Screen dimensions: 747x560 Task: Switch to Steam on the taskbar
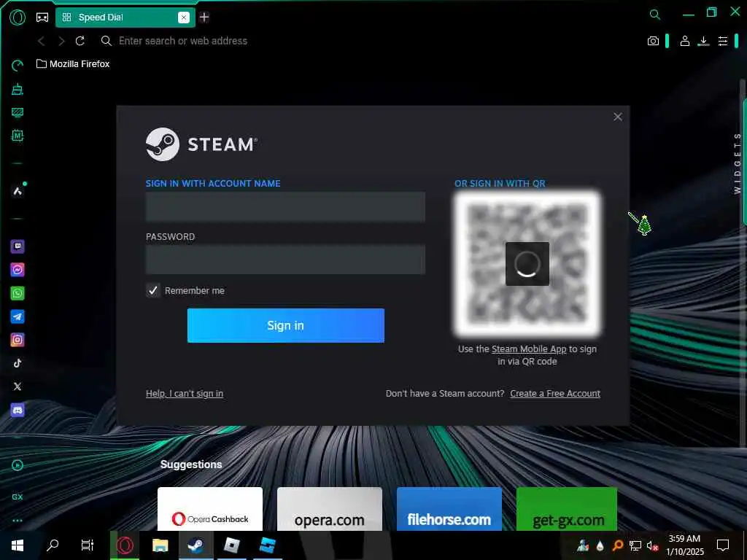tap(196, 545)
